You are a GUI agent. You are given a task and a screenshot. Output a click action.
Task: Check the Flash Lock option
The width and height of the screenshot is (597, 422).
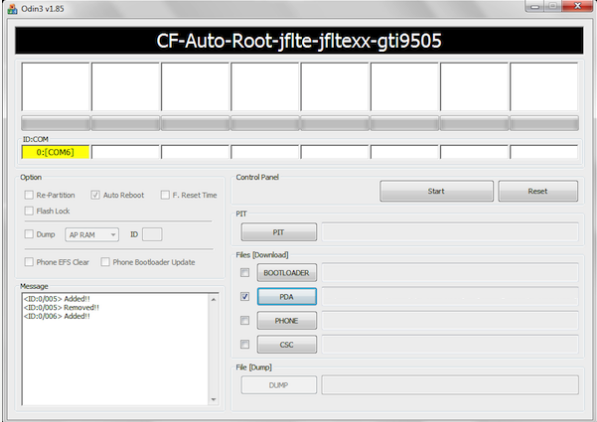click(29, 211)
